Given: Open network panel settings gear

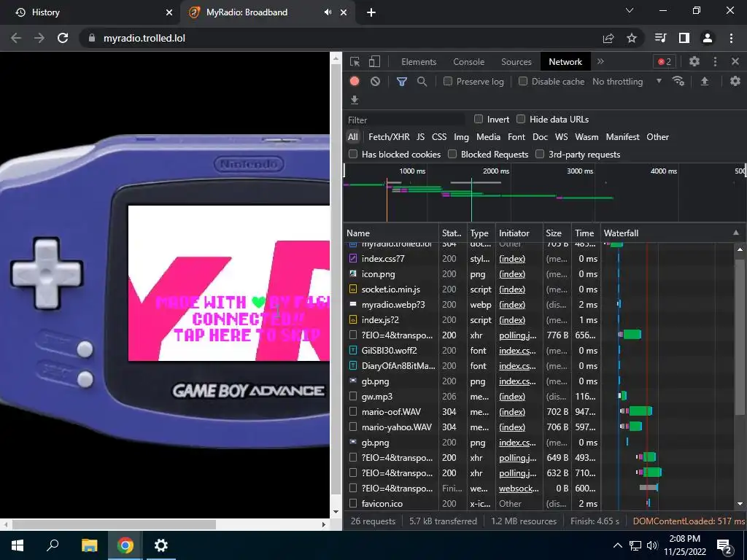Looking at the screenshot, I should point(735,81).
